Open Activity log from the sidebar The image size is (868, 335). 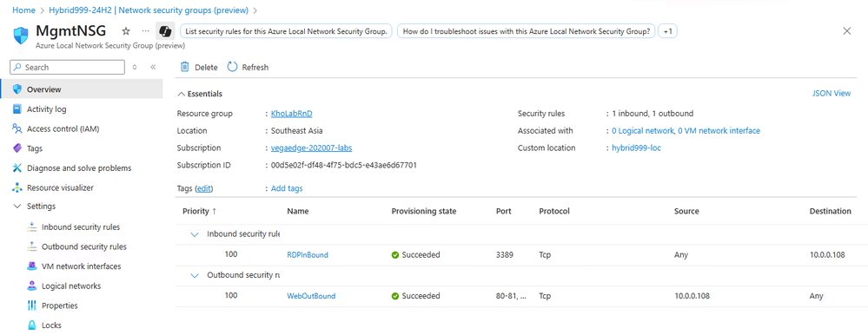click(47, 109)
